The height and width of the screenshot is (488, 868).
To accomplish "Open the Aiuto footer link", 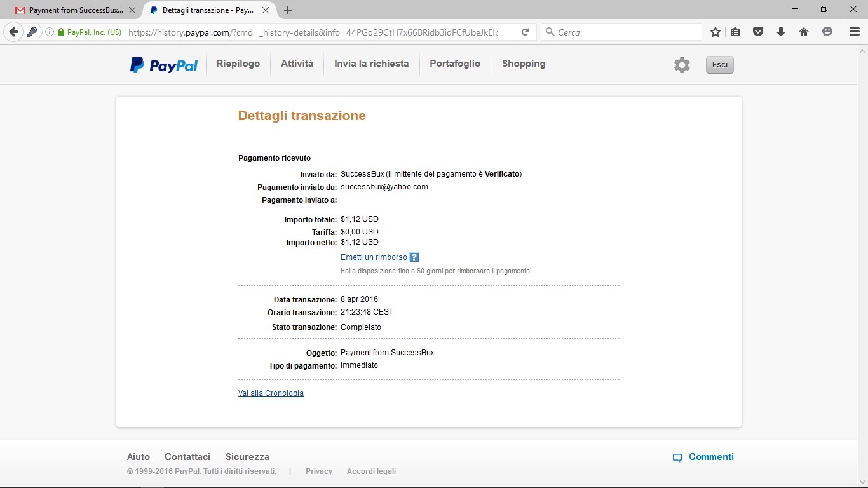I will tap(139, 457).
